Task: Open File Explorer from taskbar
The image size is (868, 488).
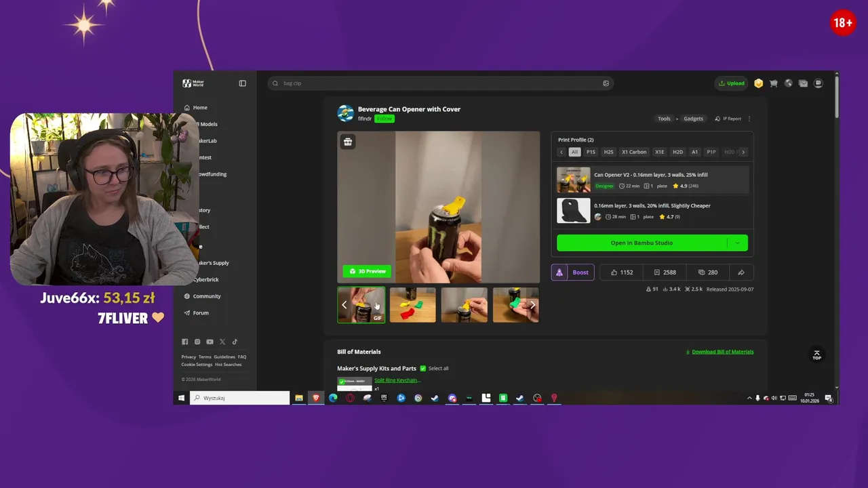Action: coord(298,398)
